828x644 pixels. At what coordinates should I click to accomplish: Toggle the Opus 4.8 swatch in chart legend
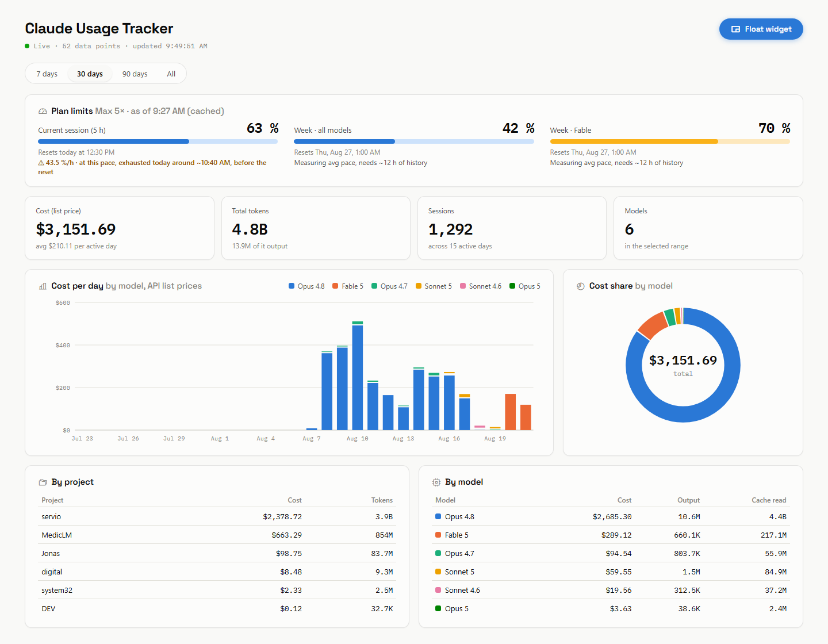(292, 286)
